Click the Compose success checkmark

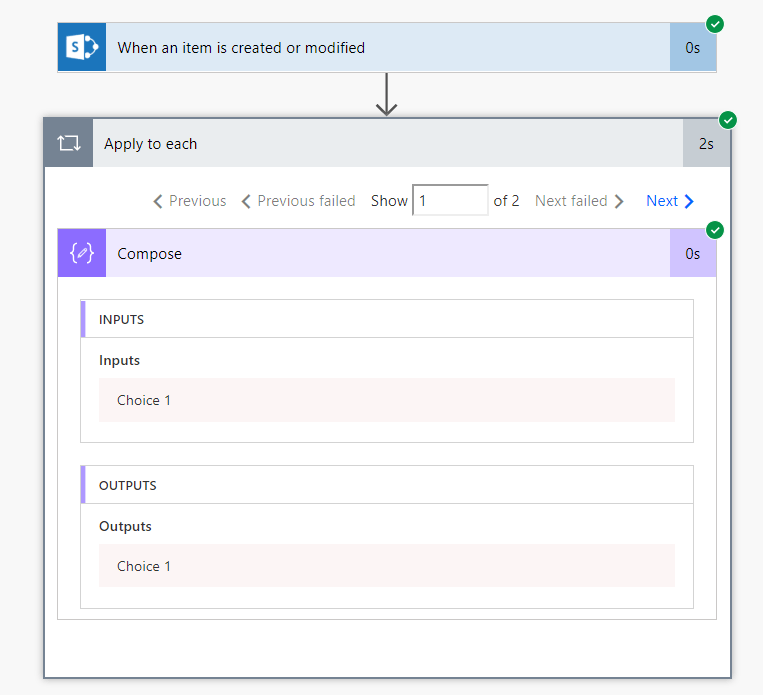(x=715, y=230)
